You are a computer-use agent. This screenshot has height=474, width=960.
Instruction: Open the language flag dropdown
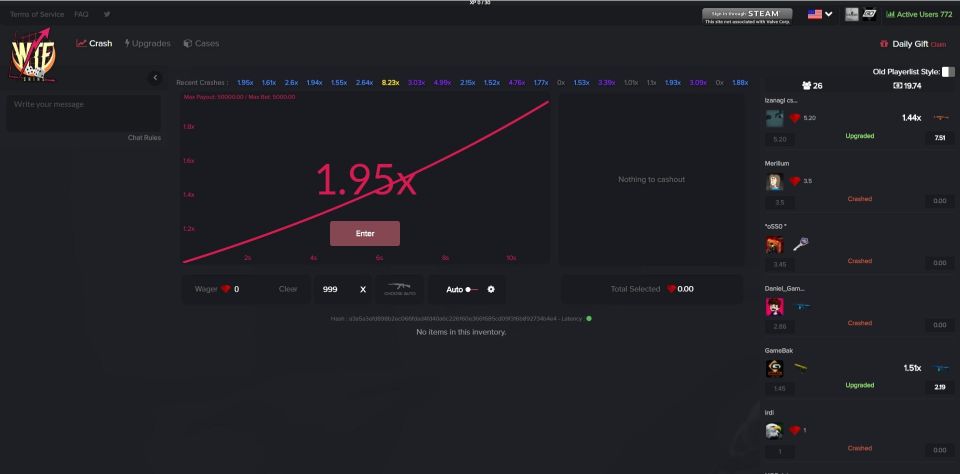(820, 14)
